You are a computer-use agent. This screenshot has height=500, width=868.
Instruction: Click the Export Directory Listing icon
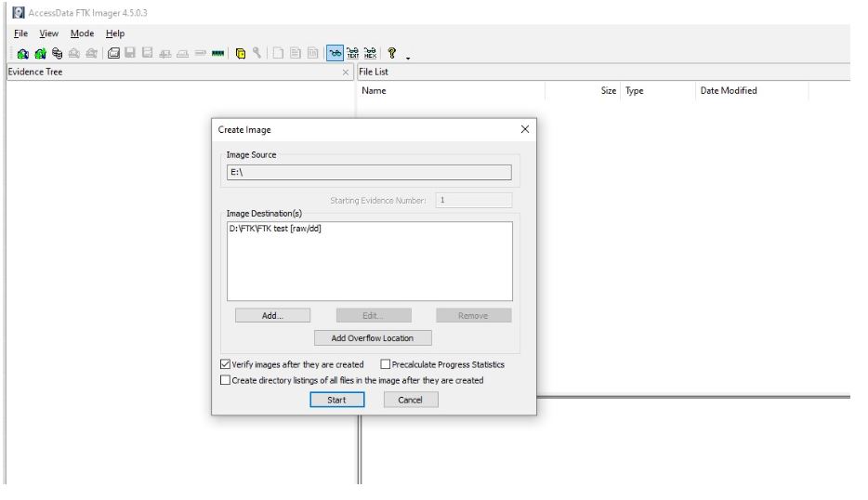coord(313,53)
